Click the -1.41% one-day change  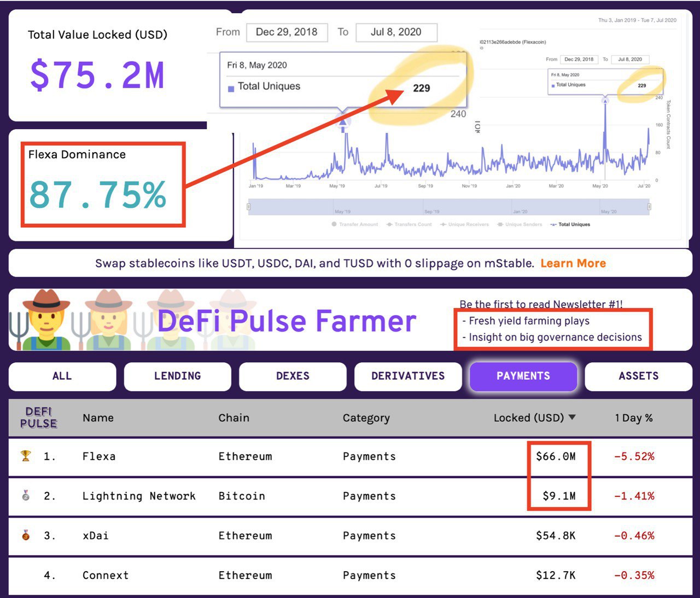click(634, 496)
